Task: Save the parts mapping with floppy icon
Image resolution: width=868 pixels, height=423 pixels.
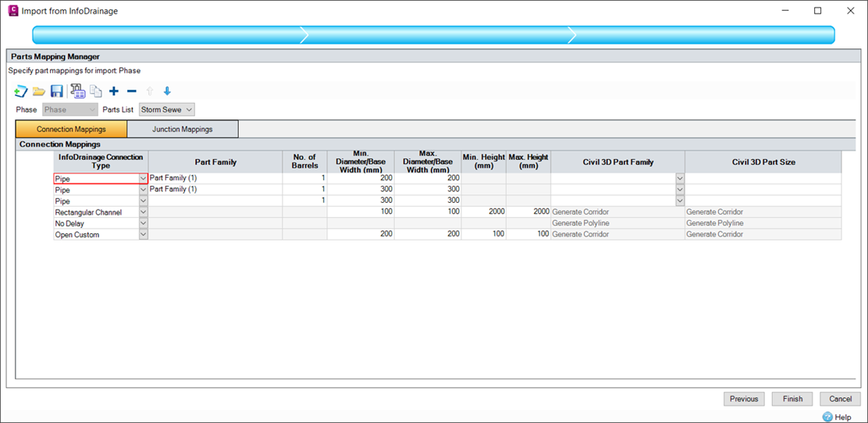Action: pos(56,91)
